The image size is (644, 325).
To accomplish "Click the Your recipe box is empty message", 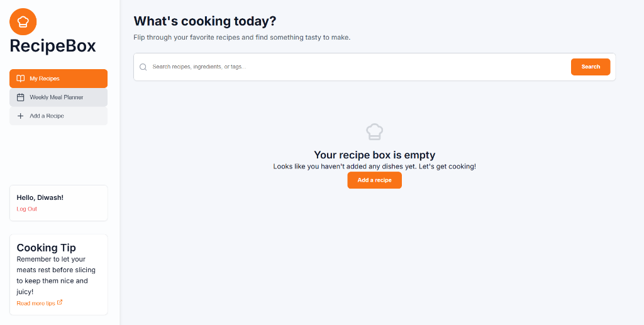I will pos(374,155).
